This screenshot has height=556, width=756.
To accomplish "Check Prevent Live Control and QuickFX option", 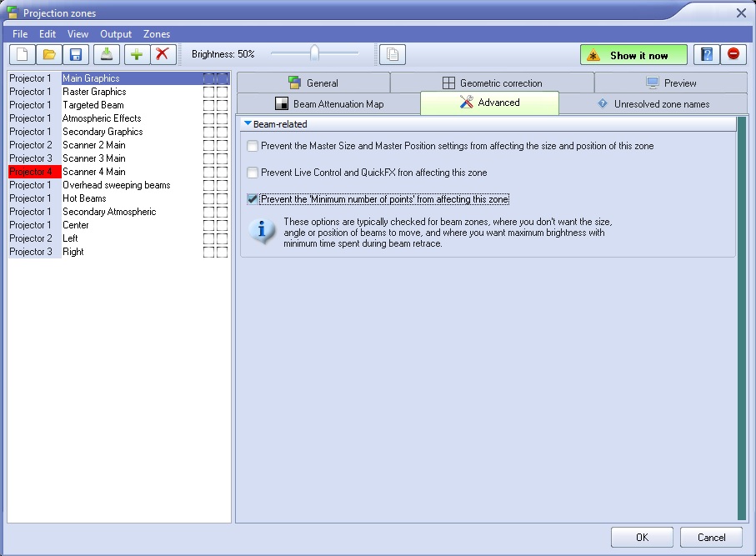I will click(x=253, y=173).
